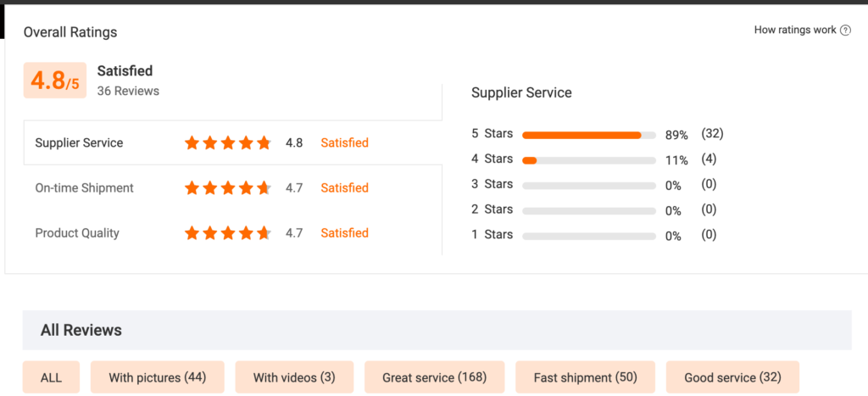Click the 3 Stars empty progress bar
The image size is (868, 396).
pos(589,185)
